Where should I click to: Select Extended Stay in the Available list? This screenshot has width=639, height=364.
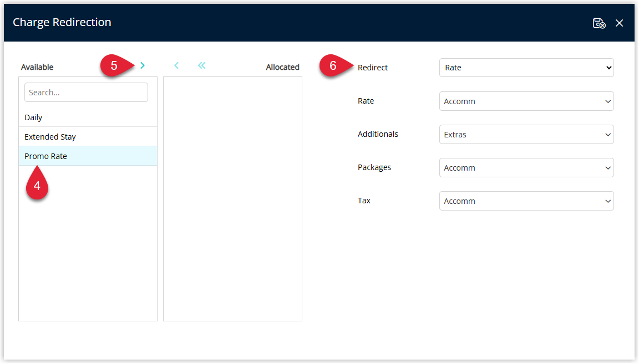click(88, 137)
